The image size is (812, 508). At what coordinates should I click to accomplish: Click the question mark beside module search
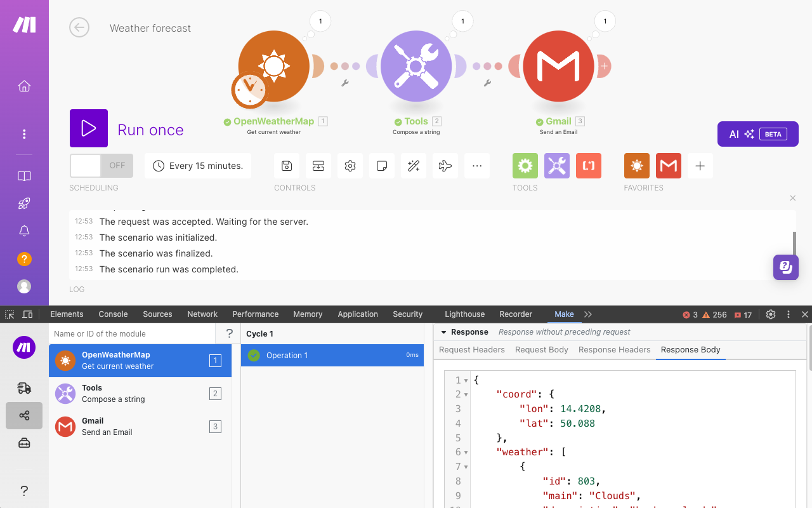tap(229, 333)
